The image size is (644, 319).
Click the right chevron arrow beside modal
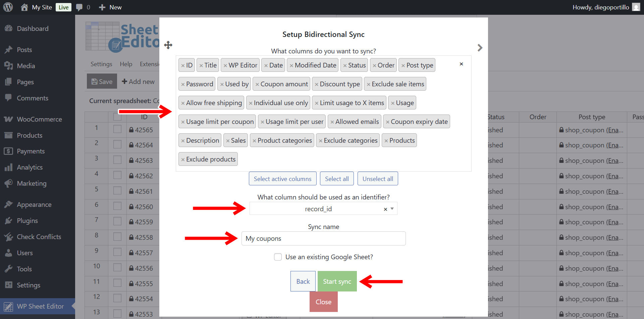click(480, 48)
